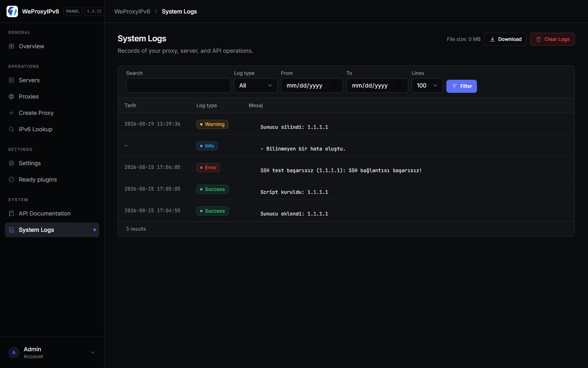
Task: Click the PANEL badge in header
Action: point(73,11)
